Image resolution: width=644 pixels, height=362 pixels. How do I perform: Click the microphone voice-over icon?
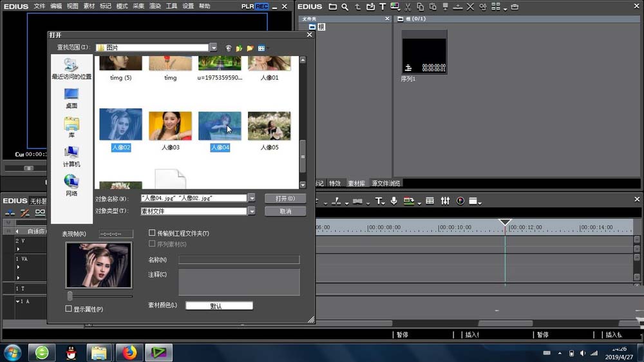394,201
